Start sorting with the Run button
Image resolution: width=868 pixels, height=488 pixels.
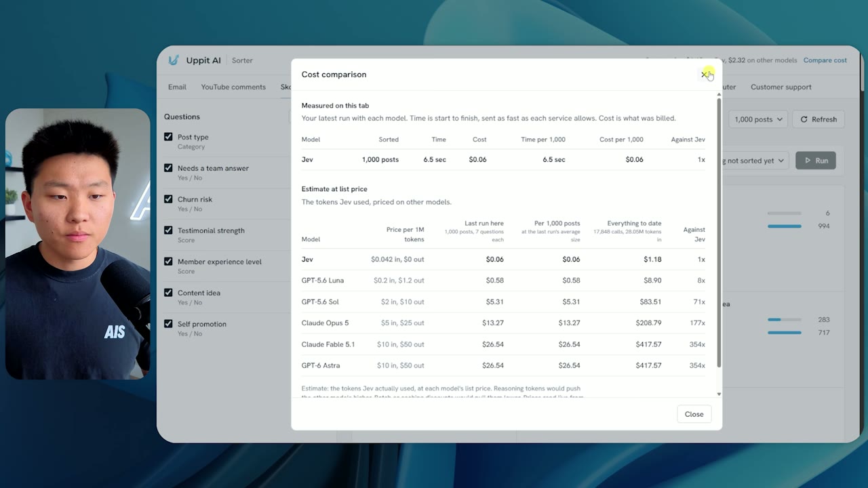coord(816,161)
